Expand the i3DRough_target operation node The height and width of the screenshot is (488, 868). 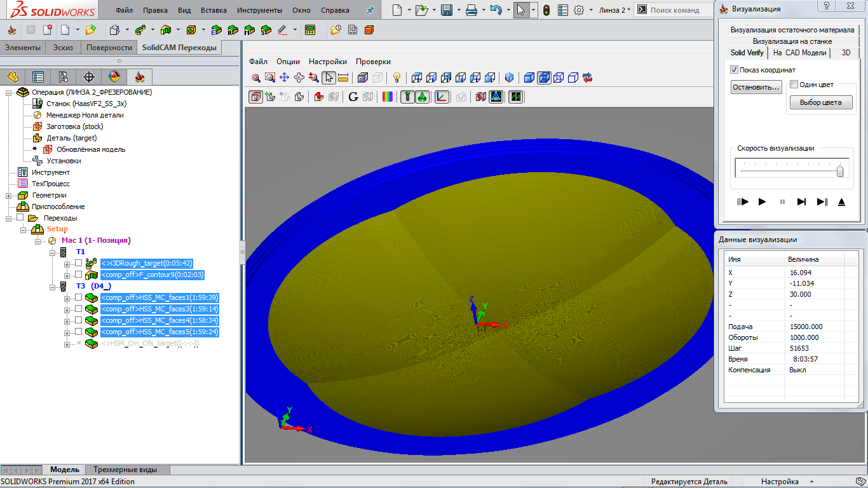pyautogui.click(x=67, y=264)
